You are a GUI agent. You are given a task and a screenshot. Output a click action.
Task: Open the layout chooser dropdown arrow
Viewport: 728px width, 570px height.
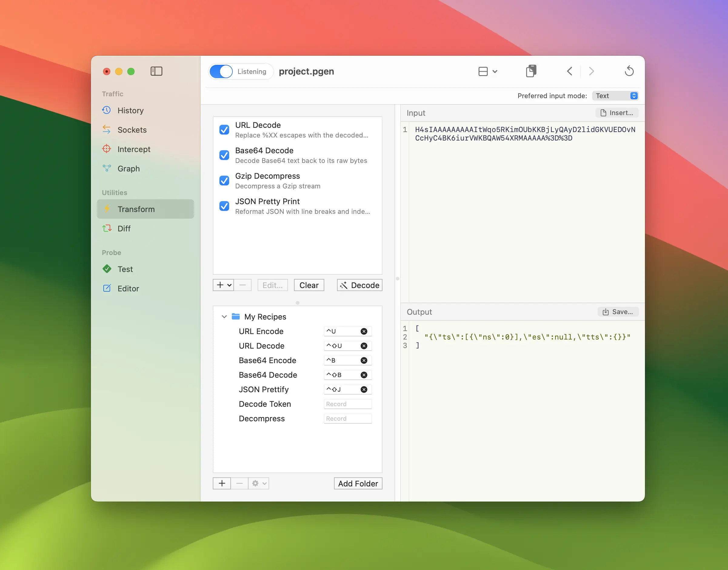click(495, 71)
